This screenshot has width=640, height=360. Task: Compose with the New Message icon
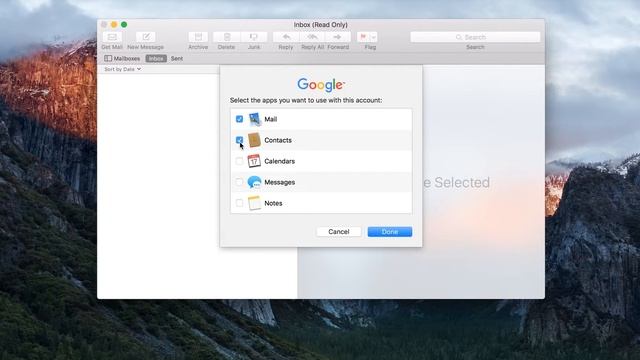pos(146,37)
